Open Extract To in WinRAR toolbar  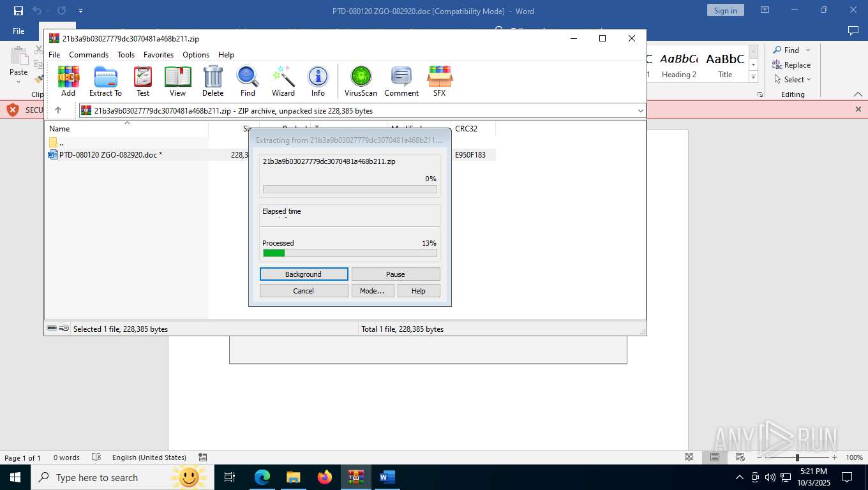pos(105,81)
